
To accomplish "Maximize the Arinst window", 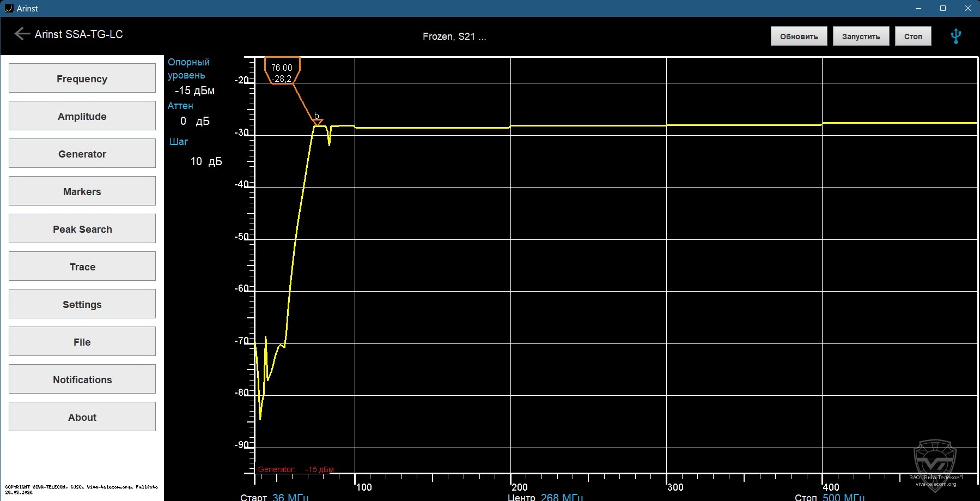I will tap(943, 8).
